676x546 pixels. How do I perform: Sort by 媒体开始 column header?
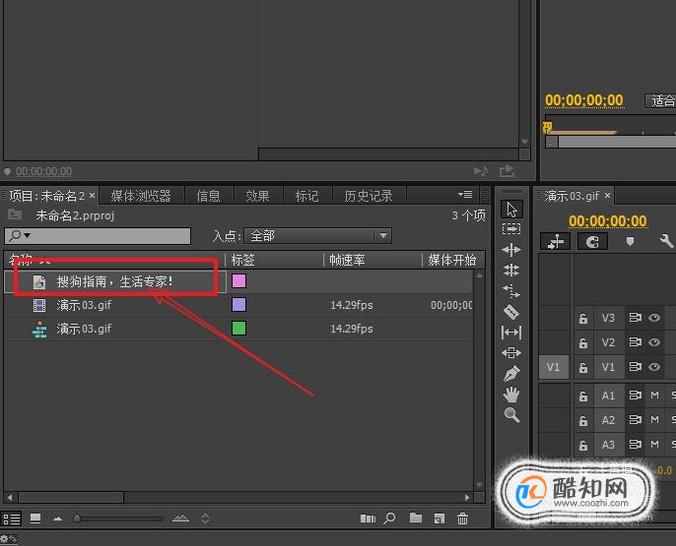tap(452, 260)
